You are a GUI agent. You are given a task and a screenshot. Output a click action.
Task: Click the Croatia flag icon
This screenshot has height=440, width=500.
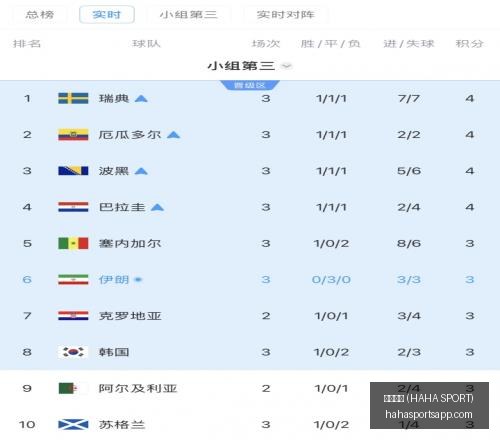[73, 316]
